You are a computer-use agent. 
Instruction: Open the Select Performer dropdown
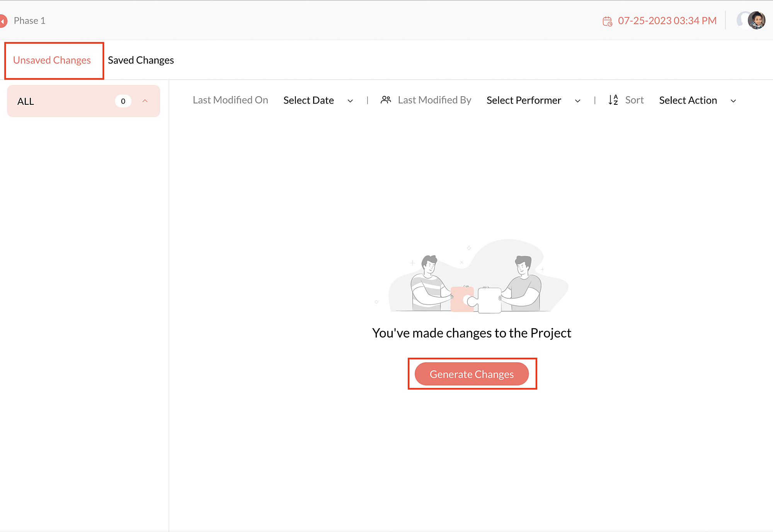524,101
